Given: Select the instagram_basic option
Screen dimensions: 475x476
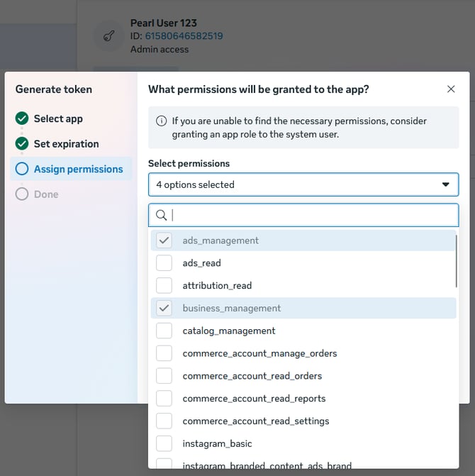Looking at the screenshot, I should (x=164, y=444).
